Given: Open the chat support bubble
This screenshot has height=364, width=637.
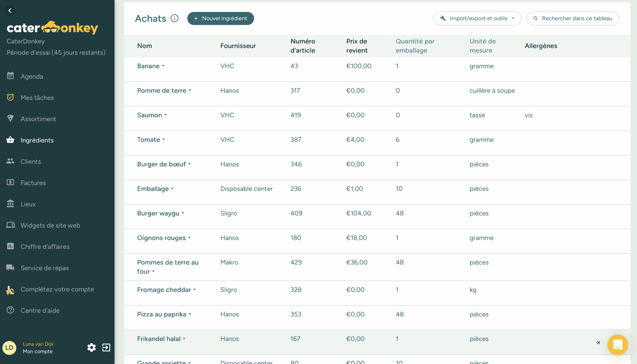Looking at the screenshot, I should pos(618,345).
